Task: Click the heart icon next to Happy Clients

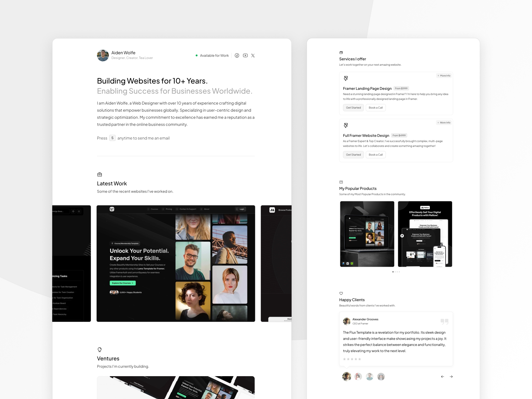Action: (x=341, y=293)
